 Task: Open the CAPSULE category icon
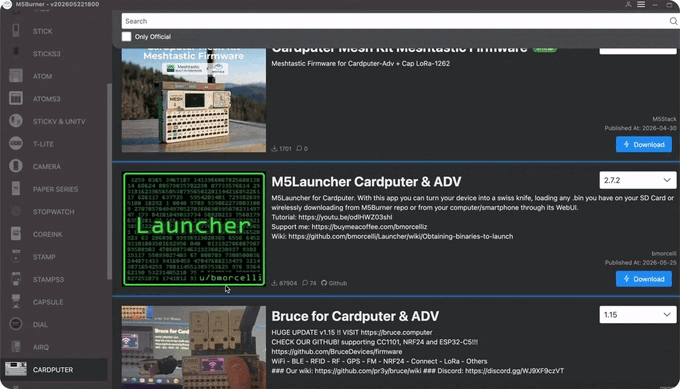[x=16, y=301]
